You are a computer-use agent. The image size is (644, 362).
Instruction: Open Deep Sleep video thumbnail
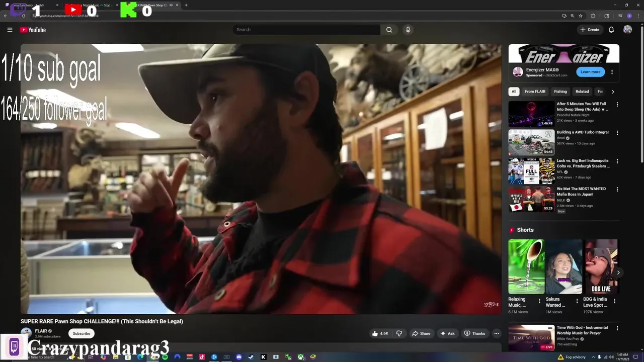[531, 114]
